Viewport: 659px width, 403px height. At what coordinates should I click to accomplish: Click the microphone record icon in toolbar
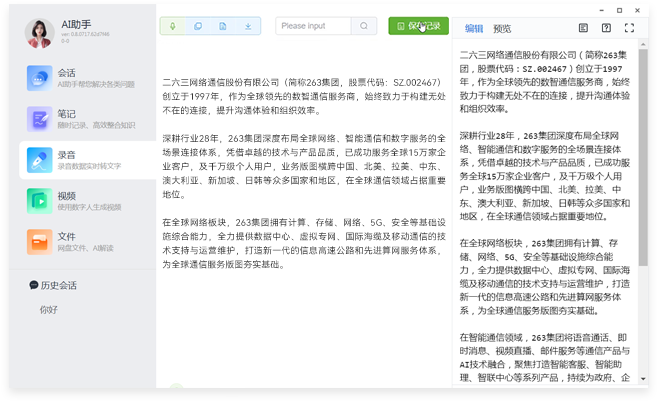tap(173, 26)
